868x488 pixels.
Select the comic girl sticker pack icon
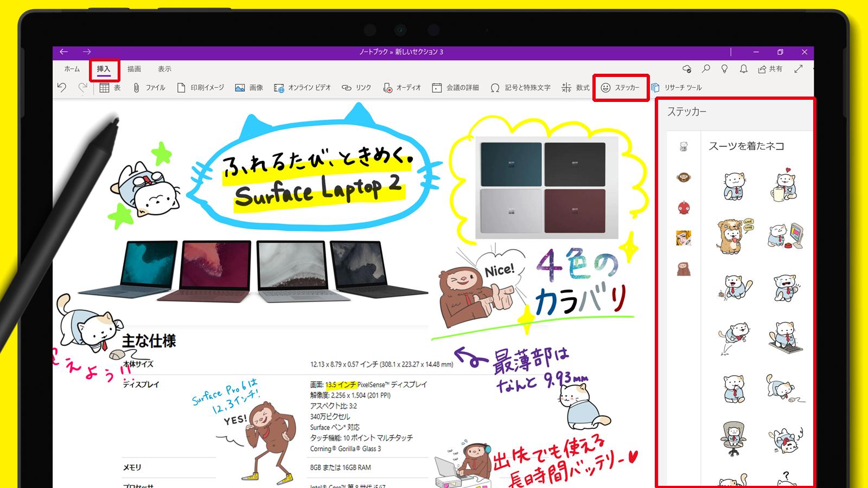click(x=684, y=238)
